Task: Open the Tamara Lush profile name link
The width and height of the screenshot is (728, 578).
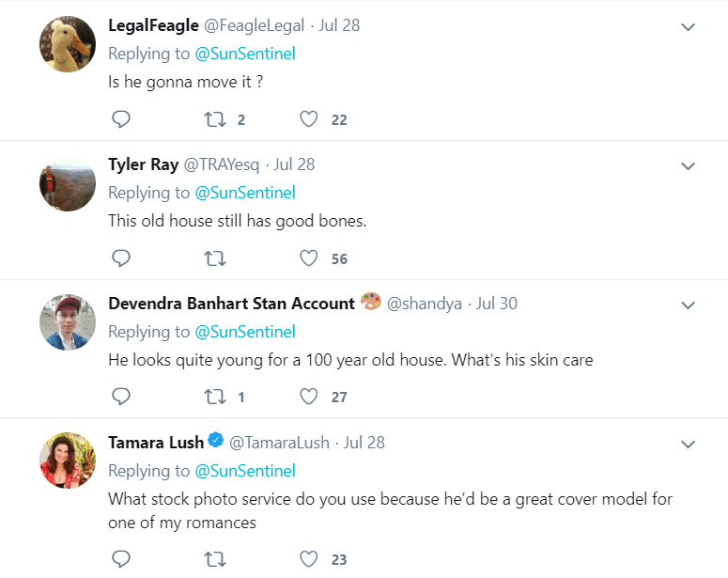Action: tap(156, 443)
